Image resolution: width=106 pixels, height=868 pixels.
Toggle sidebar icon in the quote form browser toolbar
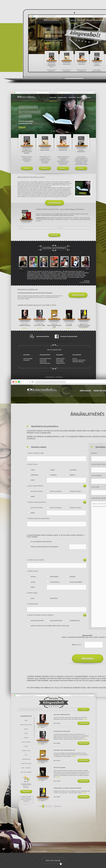click(33, 382)
